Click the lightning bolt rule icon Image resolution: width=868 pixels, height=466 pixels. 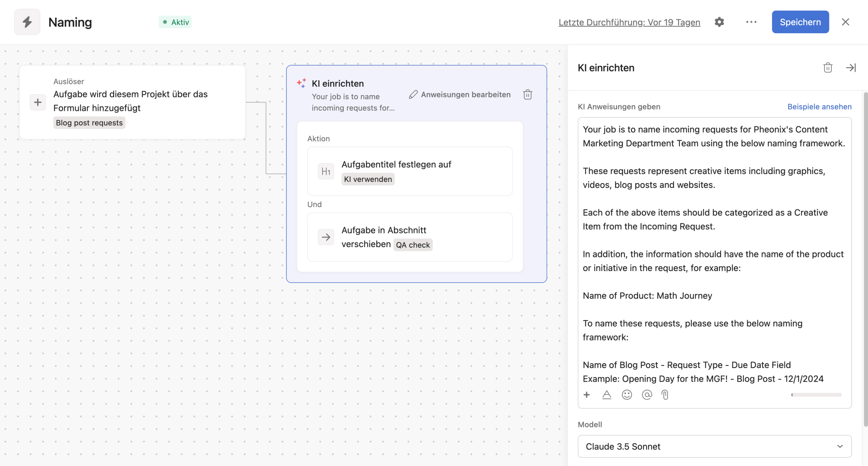(x=27, y=22)
